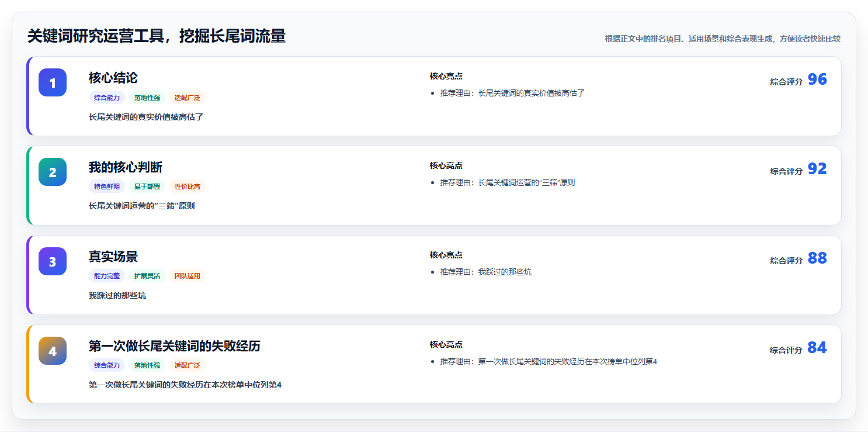
Task: Select 落地性强 tag in 核心结论 card
Action: pos(147,98)
